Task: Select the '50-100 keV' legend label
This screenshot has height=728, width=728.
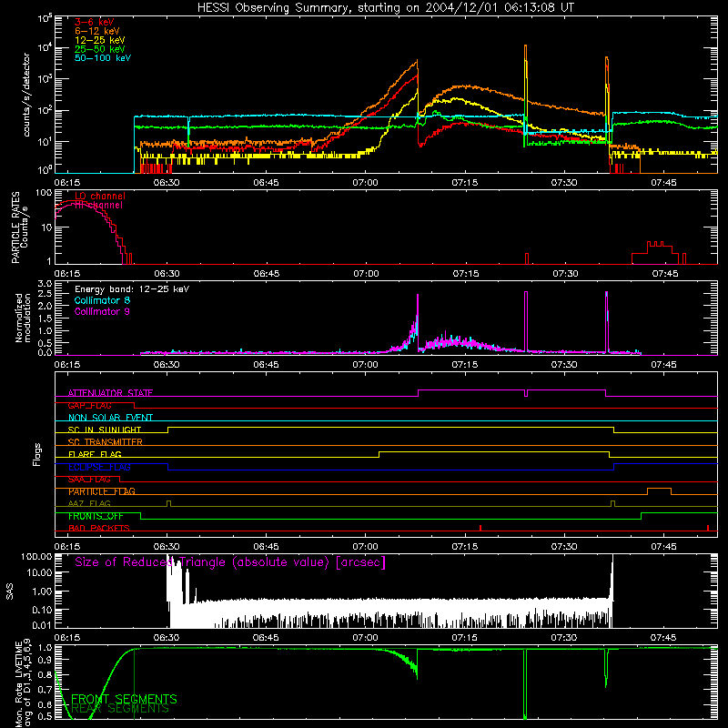Action: click(103, 58)
